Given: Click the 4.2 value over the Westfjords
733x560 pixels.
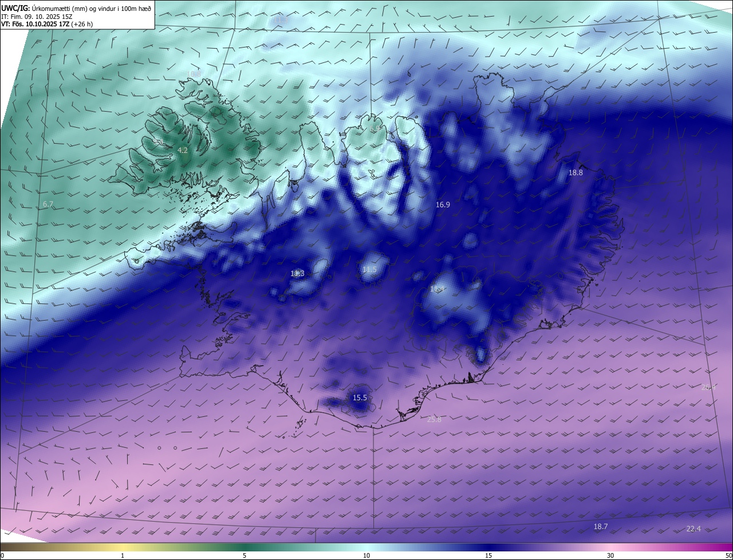Looking at the screenshot, I should coord(183,150).
